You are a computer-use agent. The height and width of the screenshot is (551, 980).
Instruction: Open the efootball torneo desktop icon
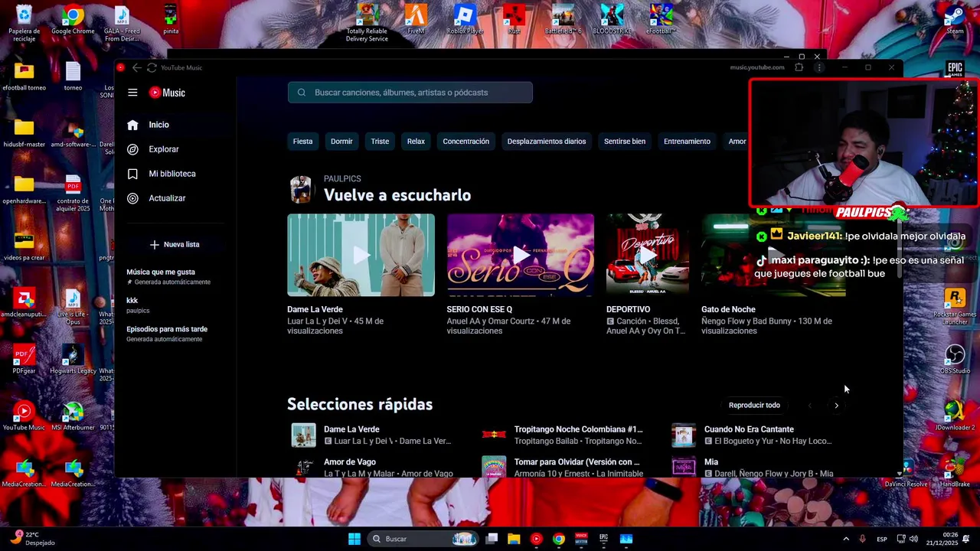point(24,77)
